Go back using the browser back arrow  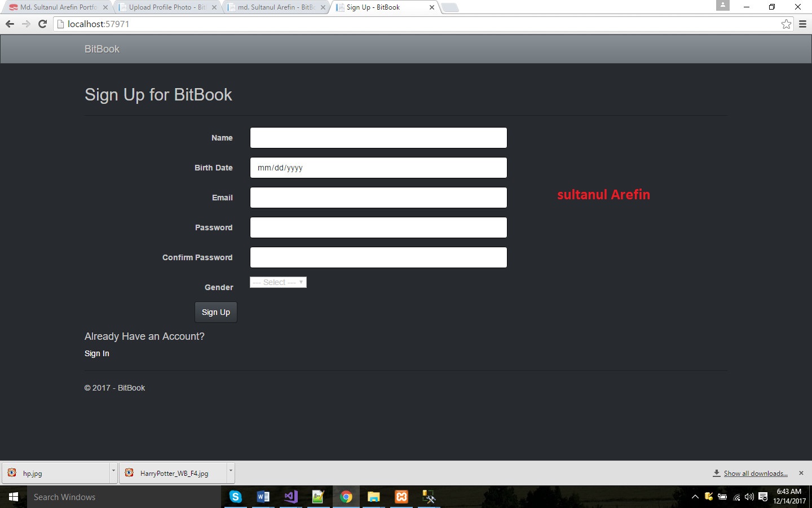click(x=10, y=24)
